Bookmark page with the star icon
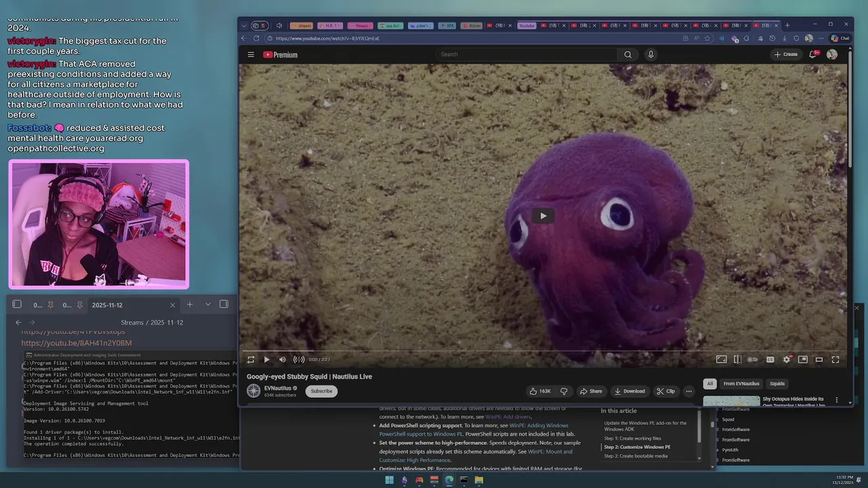Screen dimensions: 868x488 pyautogui.click(x=707, y=39)
